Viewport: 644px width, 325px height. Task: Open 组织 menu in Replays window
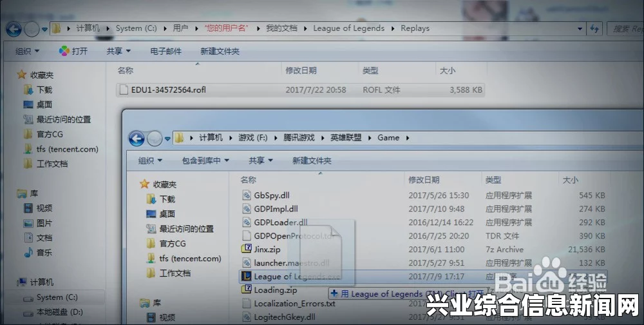[x=27, y=51]
